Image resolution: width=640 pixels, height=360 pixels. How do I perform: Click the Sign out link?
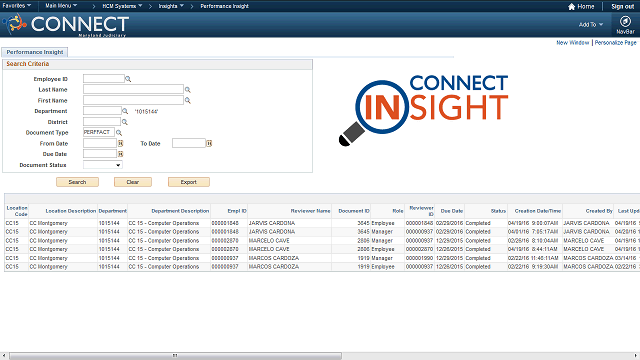coord(622,7)
